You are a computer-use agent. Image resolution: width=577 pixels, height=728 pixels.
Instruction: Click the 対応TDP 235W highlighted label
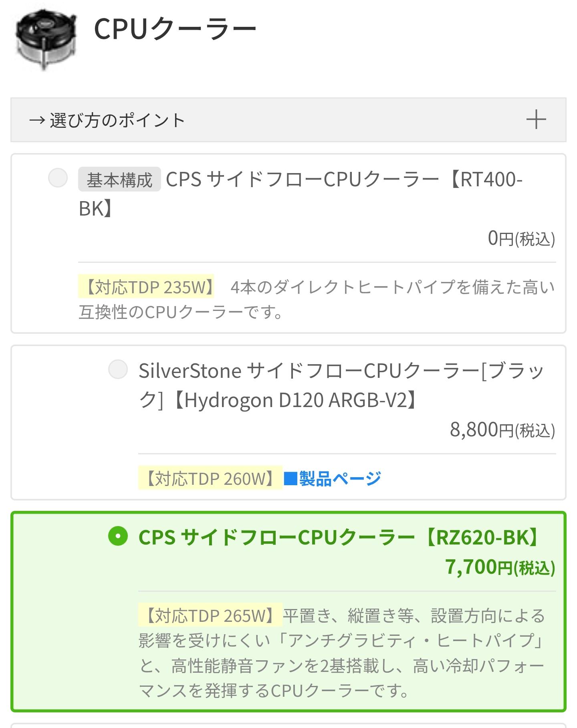(x=146, y=287)
